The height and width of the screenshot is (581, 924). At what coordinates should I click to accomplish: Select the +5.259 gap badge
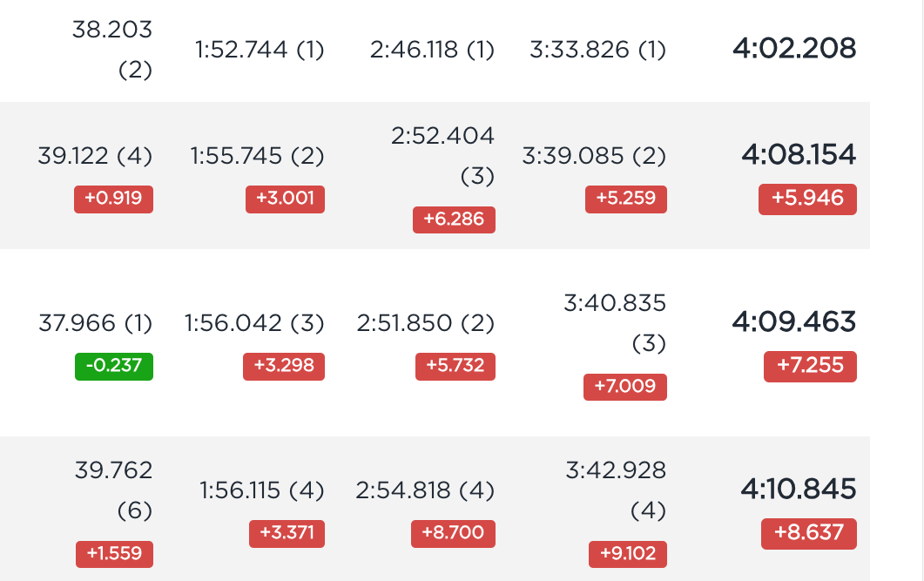[626, 199]
